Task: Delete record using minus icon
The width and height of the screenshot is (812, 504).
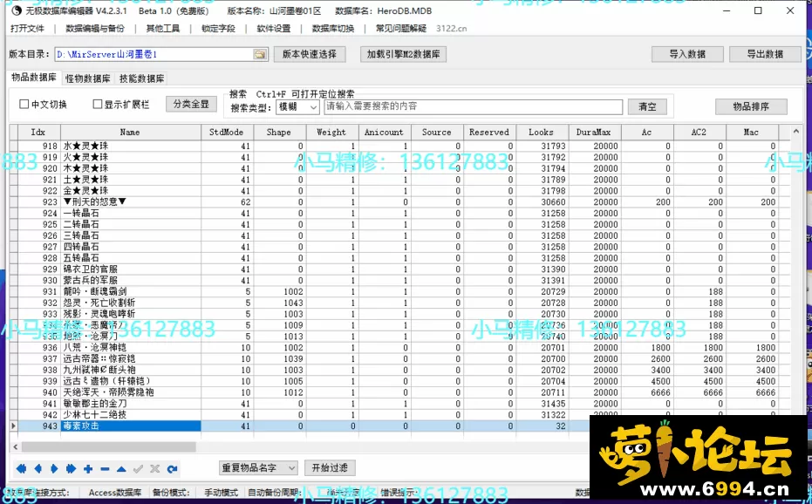Action: click(105, 469)
